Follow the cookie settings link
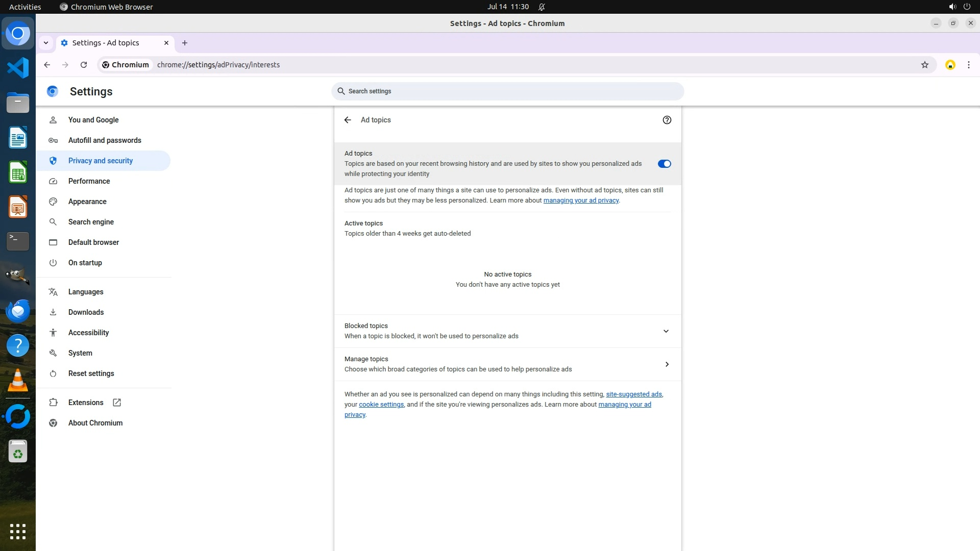 pyautogui.click(x=381, y=405)
